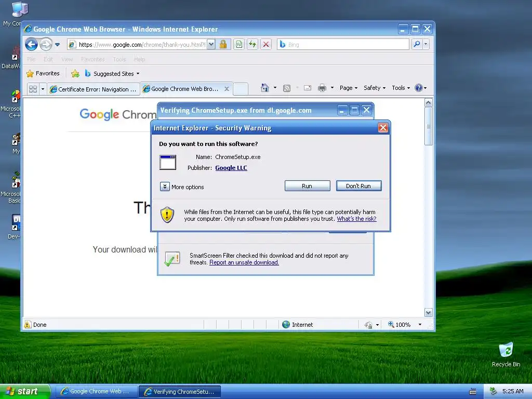The width and height of the screenshot is (532, 399).
Task: Click the Home icon in command bar
Action: pos(265,88)
